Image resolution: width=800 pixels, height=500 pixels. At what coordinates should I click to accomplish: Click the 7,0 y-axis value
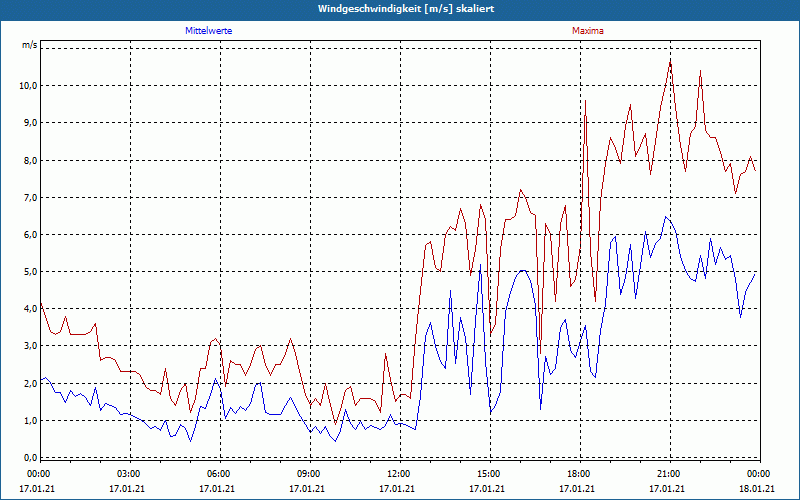coord(30,197)
